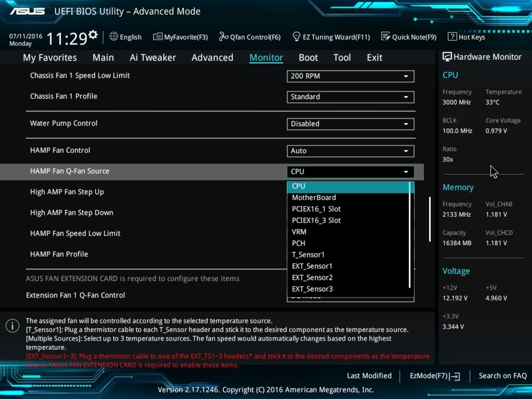Click the 33°C temperature value
The image size is (532, 399).
pos(492,102)
